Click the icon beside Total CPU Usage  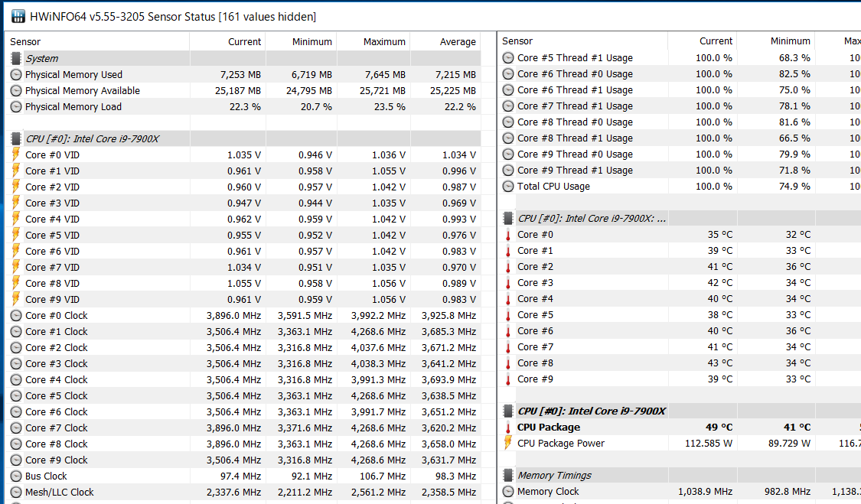[508, 186]
